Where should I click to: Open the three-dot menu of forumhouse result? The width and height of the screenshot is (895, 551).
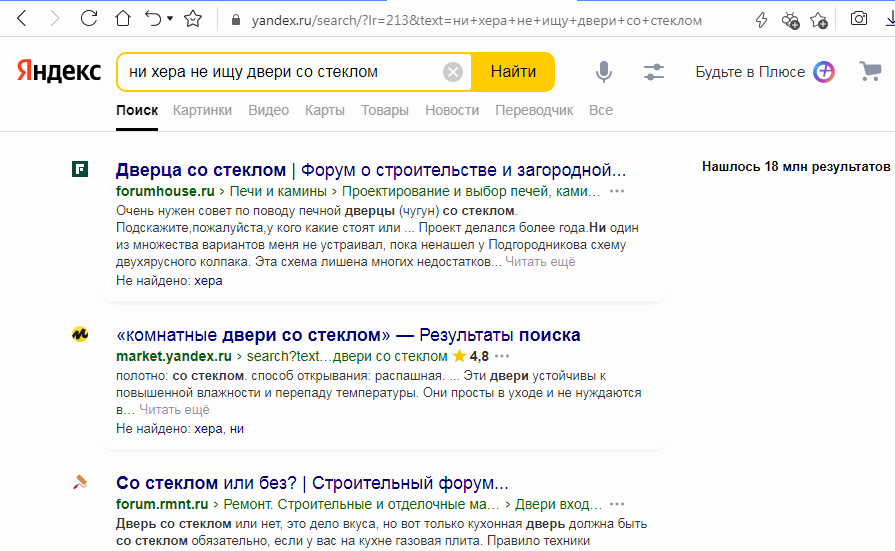pos(617,191)
